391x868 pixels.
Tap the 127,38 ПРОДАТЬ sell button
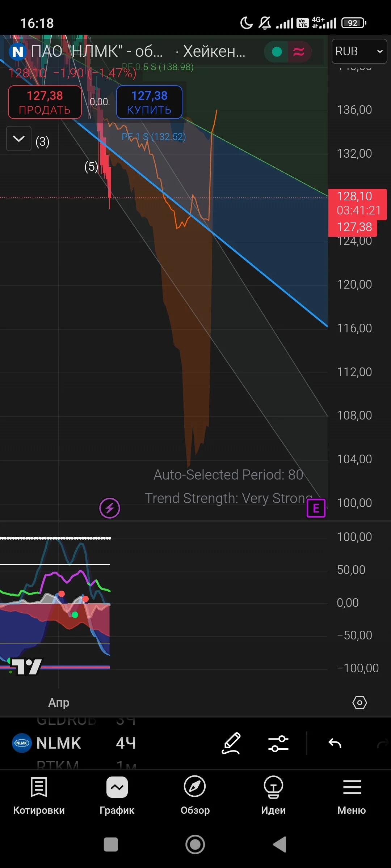[x=45, y=102]
